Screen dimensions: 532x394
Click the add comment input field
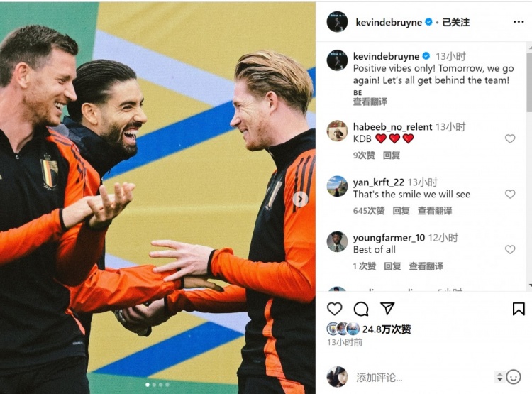423,378
